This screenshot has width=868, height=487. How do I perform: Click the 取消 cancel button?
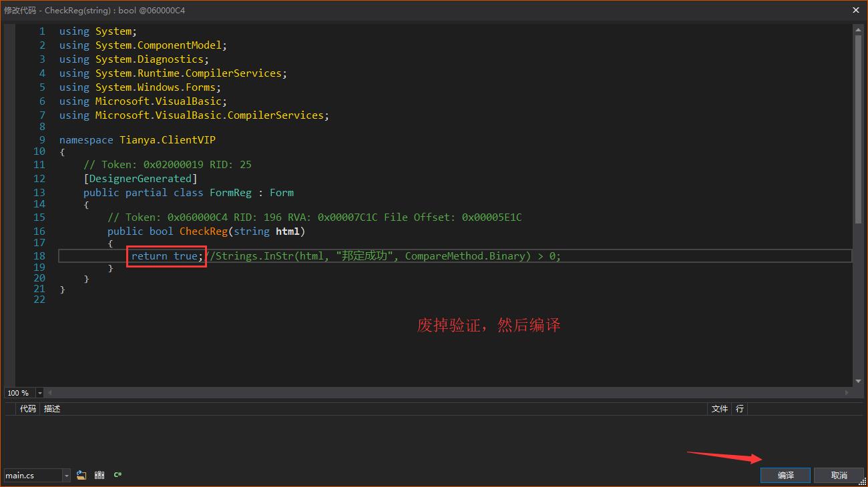pos(839,475)
